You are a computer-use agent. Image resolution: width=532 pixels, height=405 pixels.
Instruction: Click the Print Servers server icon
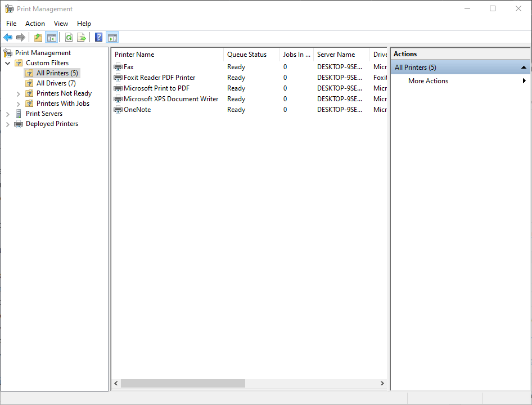pos(19,114)
